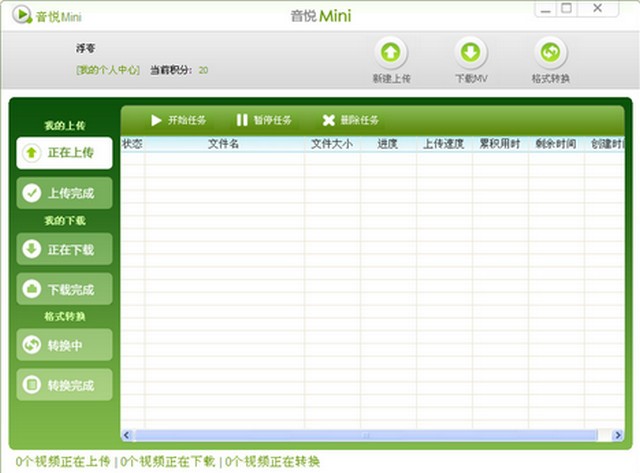The height and width of the screenshot is (473, 640).
Task: Open the 格式转换 format conversion tool
Action: coord(549,54)
